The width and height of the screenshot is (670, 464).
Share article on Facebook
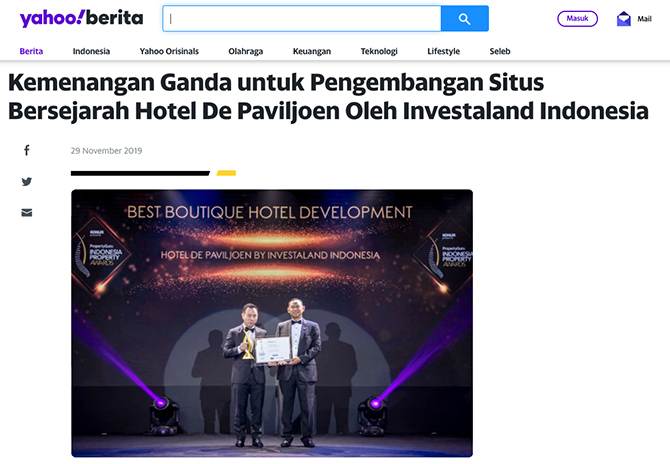tap(26, 150)
